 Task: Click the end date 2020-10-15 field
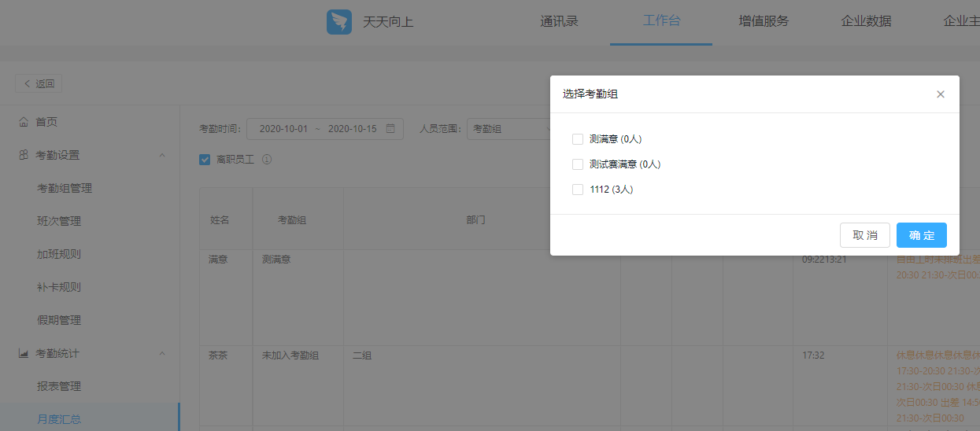[352, 128]
